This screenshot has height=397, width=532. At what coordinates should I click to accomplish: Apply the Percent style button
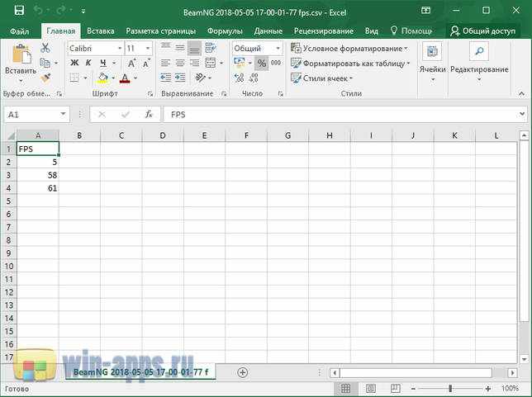[262, 63]
